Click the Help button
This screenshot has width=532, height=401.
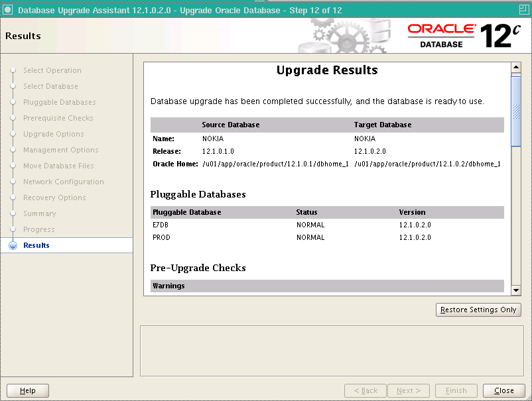27,390
